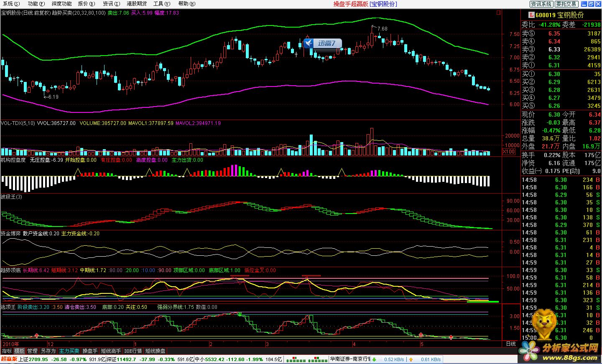
Task: Select the 短线高手 template tab
Action: [111, 351]
